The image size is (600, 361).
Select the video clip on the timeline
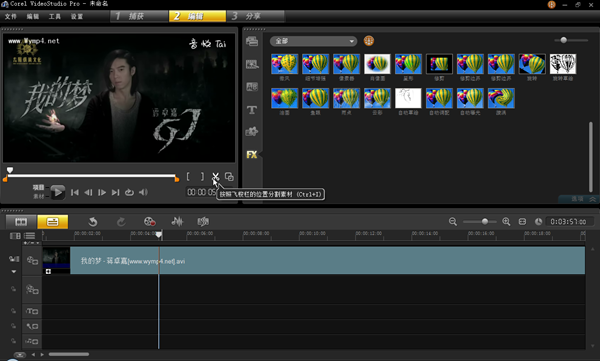tap(314, 261)
